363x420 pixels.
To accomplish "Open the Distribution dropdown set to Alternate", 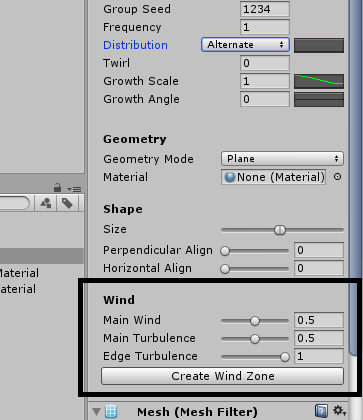I will pos(245,45).
